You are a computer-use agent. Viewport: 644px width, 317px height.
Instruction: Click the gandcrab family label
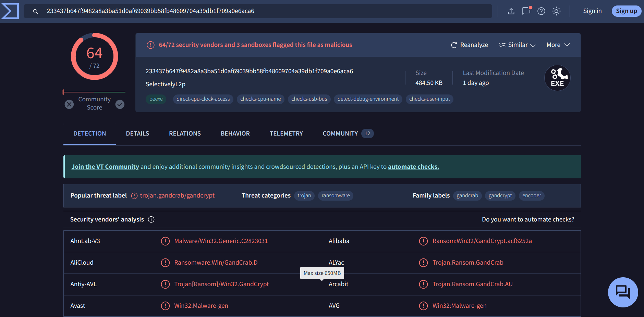click(x=467, y=195)
